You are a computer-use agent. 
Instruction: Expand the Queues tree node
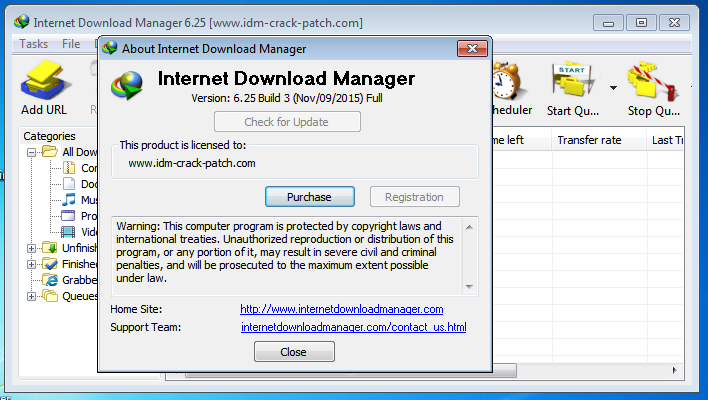coord(31,297)
